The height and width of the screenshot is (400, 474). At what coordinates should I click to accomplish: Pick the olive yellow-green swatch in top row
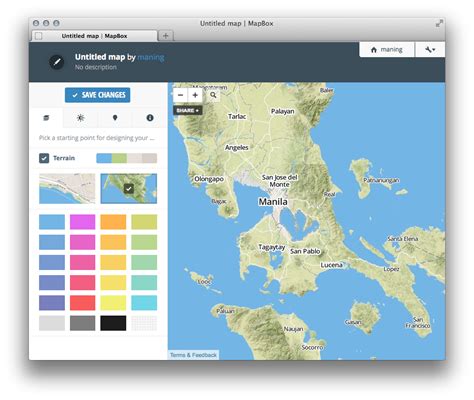coord(144,222)
